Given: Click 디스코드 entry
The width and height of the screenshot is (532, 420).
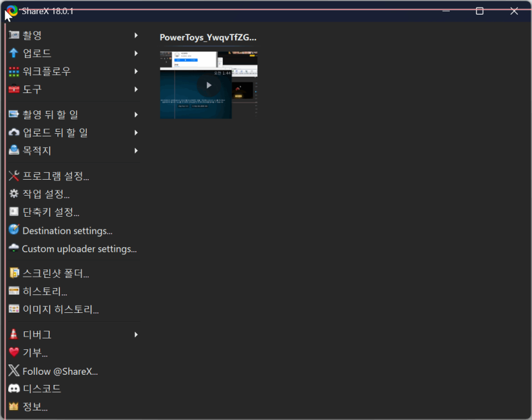Looking at the screenshot, I should [x=74, y=388].
